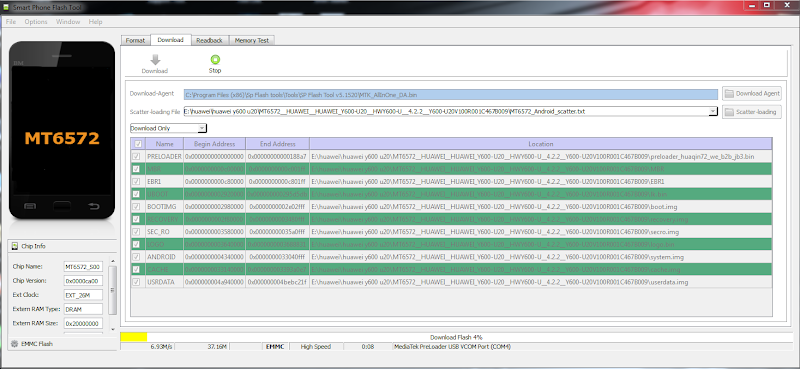Click the userdata.img location cell

click(540, 282)
